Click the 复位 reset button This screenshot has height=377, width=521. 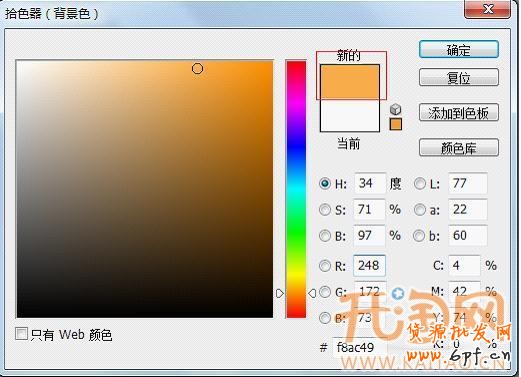click(x=459, y=77)
